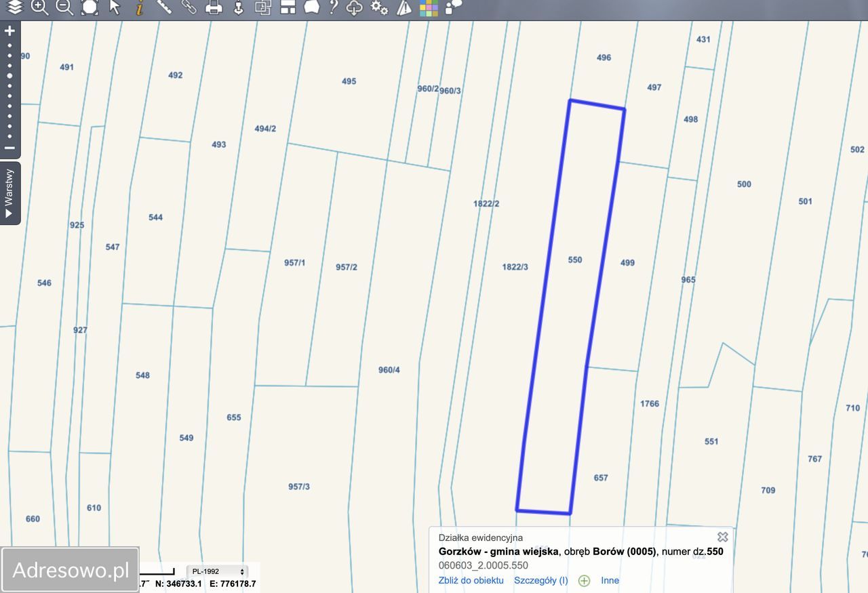
Task: Open settings with the gears icon
Action: point(380,7)
